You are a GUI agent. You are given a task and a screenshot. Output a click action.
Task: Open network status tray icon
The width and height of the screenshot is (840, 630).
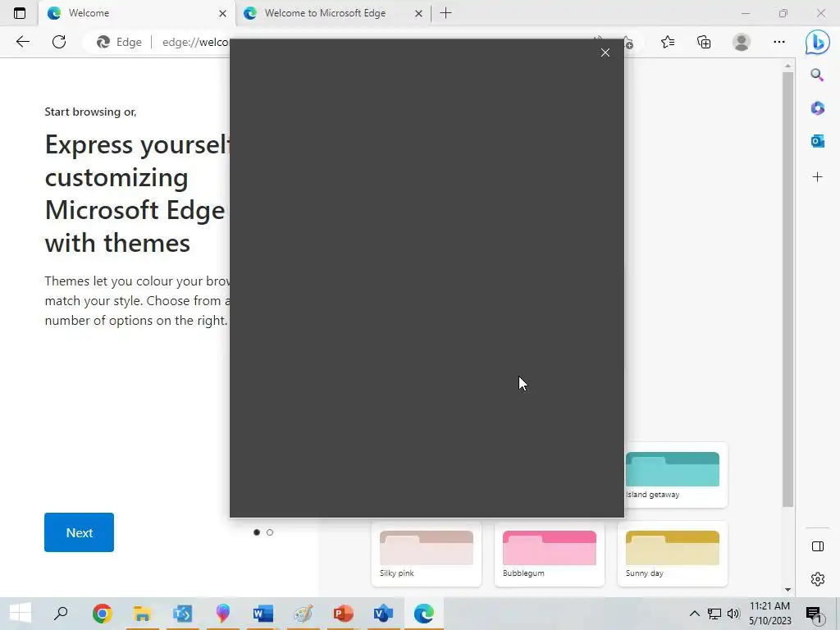click(x=714, y=614)
